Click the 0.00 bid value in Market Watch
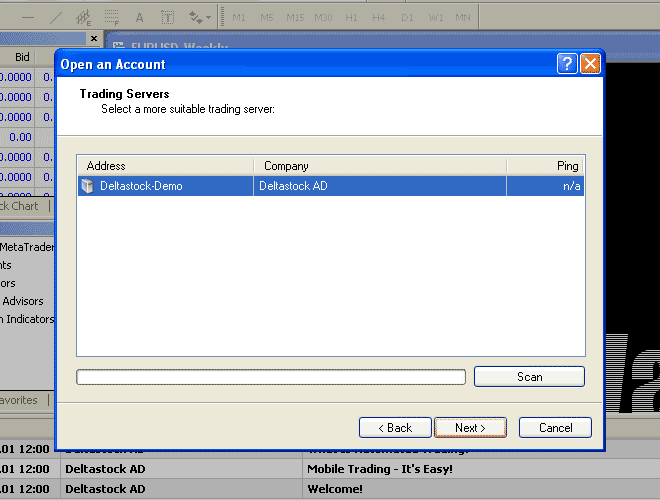This screenshot has width=660, height=500. 20,137
